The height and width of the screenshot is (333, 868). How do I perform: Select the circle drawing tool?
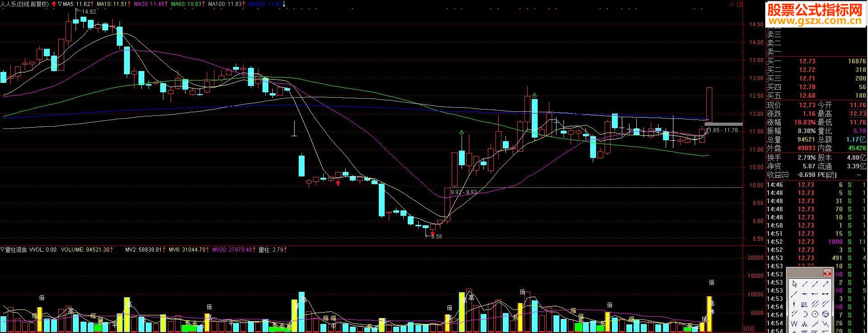coord(815,314)
